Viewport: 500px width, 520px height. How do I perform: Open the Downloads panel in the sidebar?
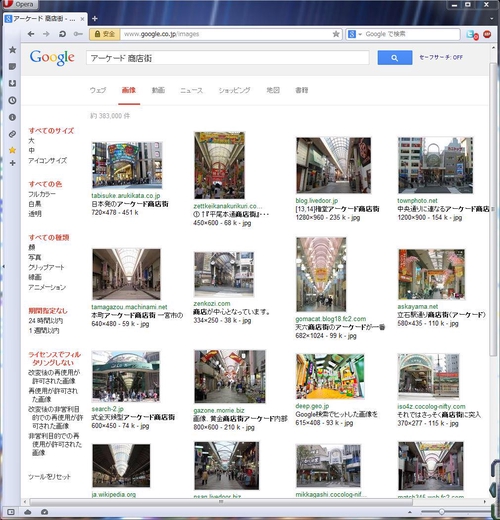coord(12,83)
